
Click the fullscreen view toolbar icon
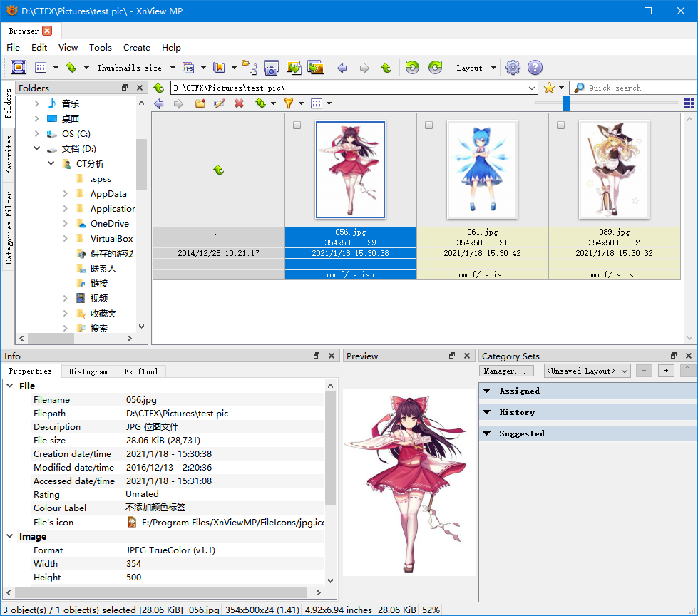tap(19, 68)
